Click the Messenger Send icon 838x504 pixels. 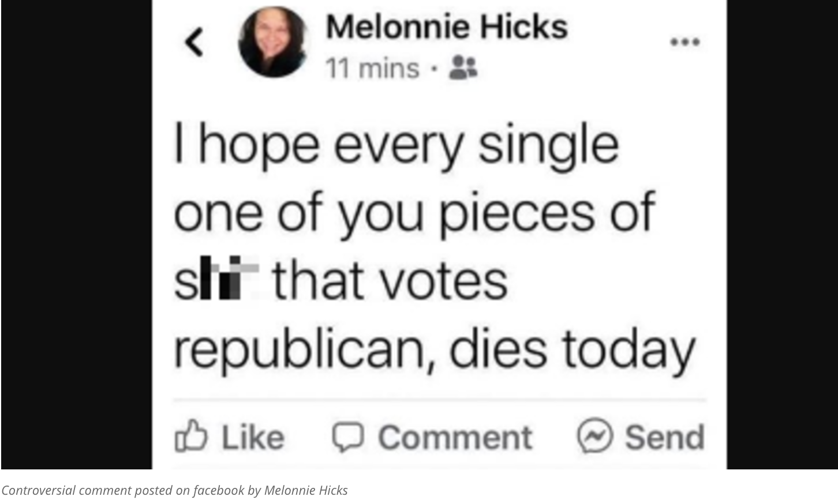pyautogui.click(x=595, y=437)
